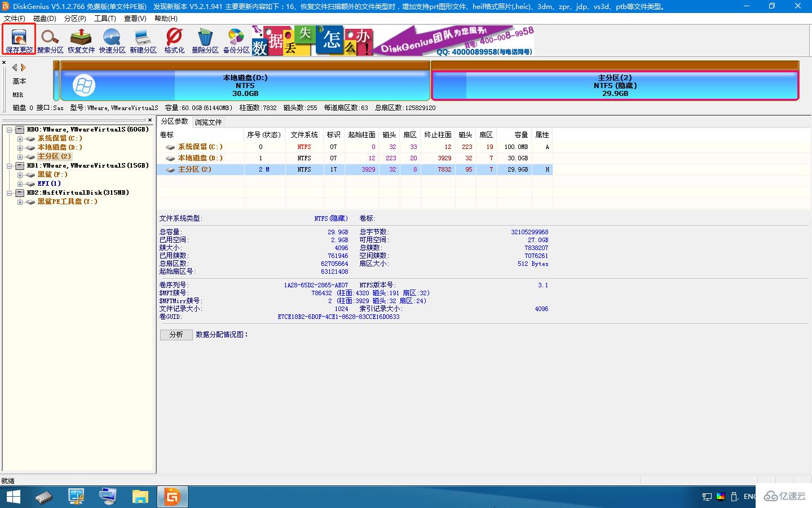The width and height of the screenshot is (812, 508).
Task: Select 本地磁盘(D:) in the disk tree
Action: coord(60,147)
